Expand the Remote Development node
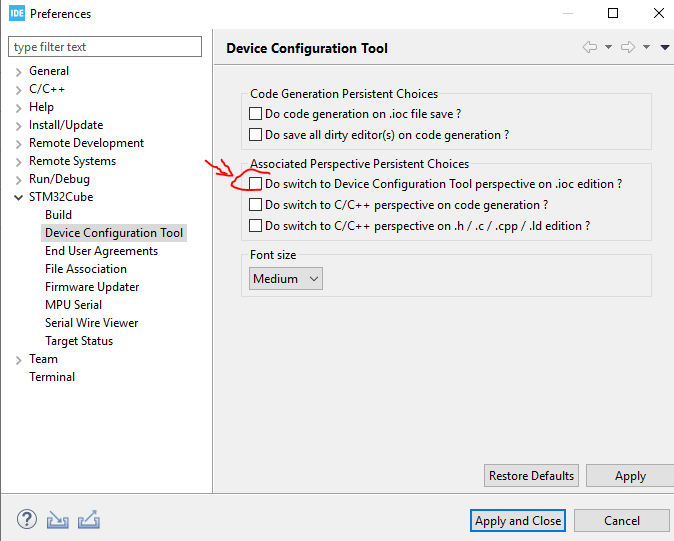Viewport: 674px width, 541px height. pyautogui.click(x=18, y=144)
